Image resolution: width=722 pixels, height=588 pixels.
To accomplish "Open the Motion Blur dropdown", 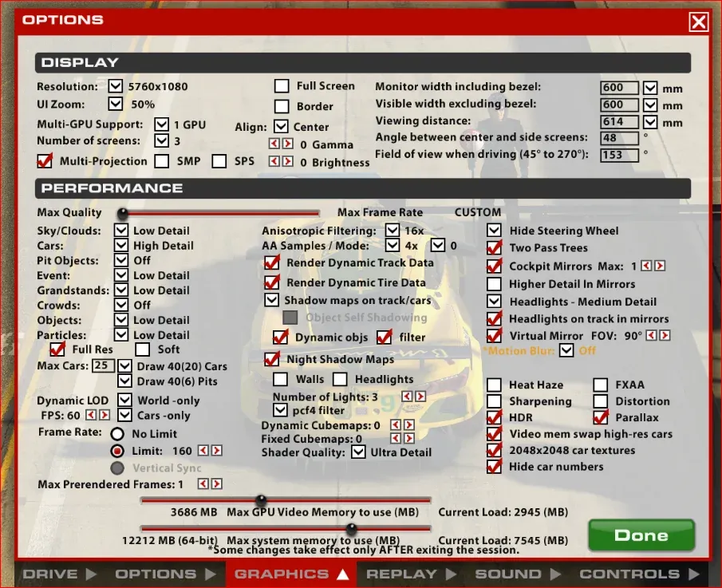I will pos(566,350).
